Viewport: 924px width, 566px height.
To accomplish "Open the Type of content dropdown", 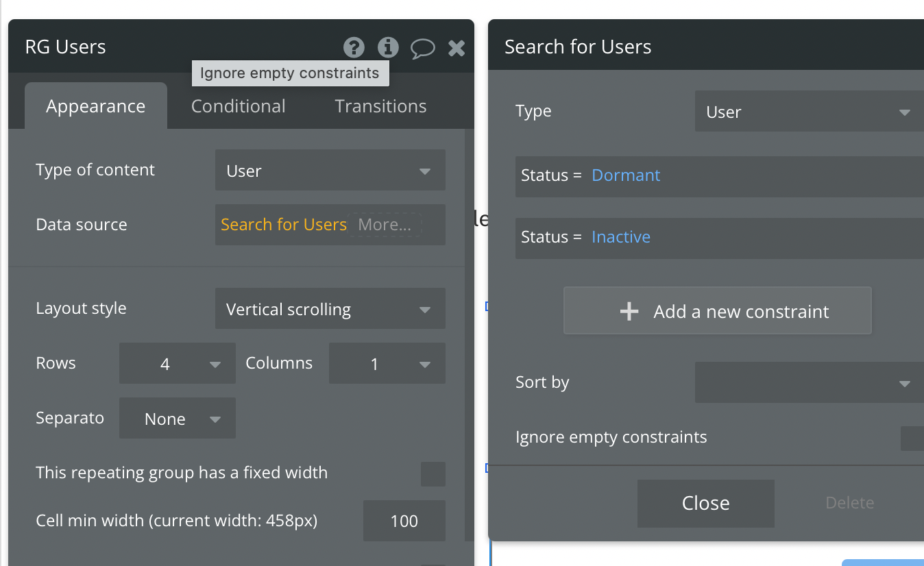I will (x=330, y=171).
